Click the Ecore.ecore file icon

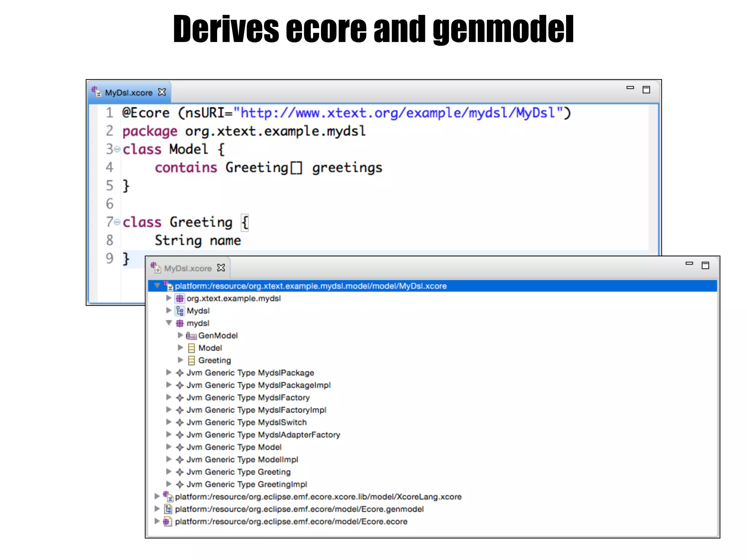pyautogui.click(x=167, y=522)
